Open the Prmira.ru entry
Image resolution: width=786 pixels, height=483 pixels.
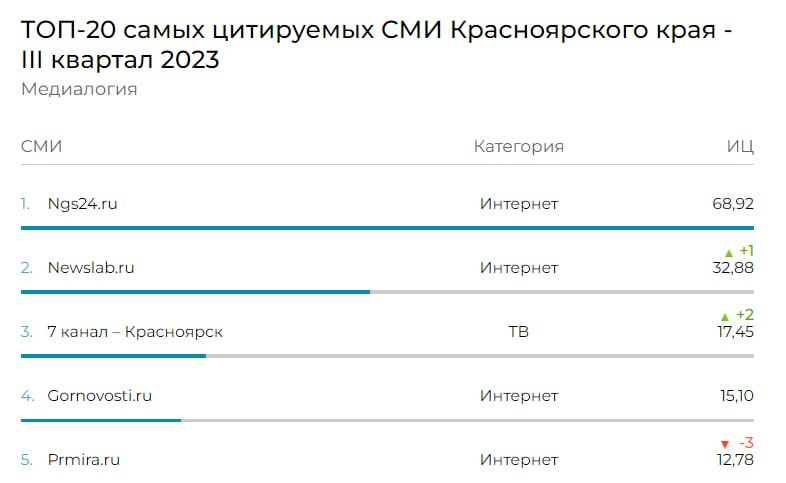pyautogui.click(x=84, y=459)
